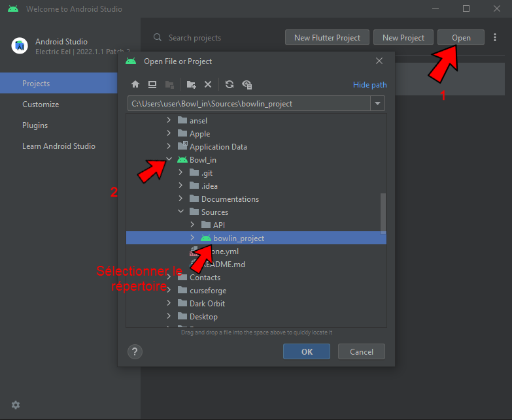Viewport: 512px width, 420px height.
Task: Expand the ansel folder
Action: 169,120
